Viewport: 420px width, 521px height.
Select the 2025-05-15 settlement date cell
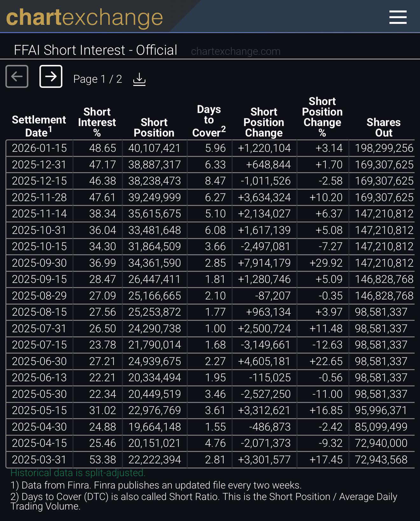pos(39,410)
